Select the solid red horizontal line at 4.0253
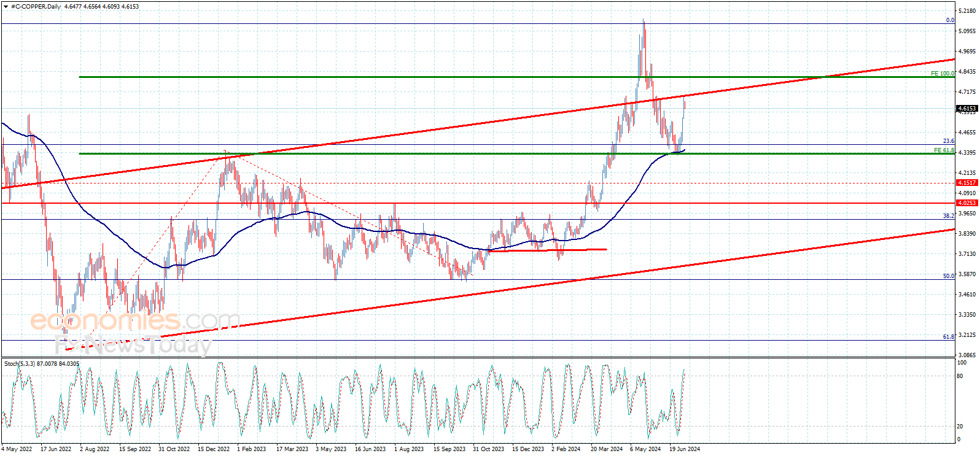980x456 pixels. click(x=478, y=203)
